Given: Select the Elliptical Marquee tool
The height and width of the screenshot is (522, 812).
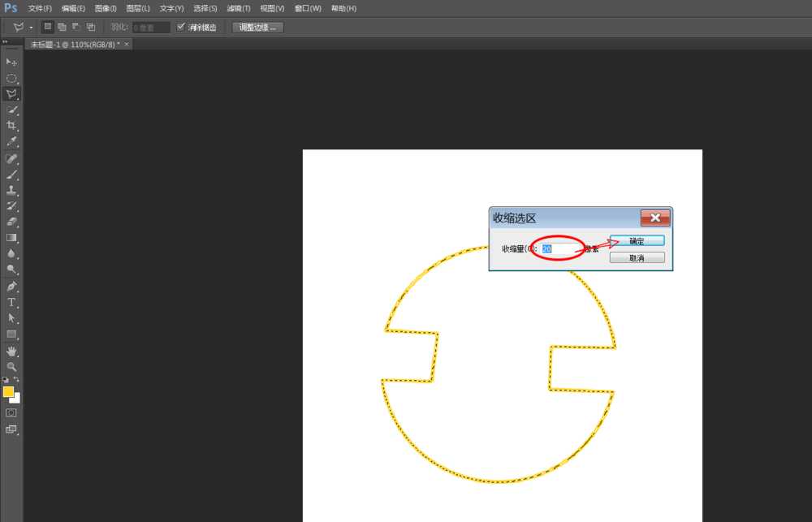Looking at the screenshot, I should [x=11, y=79].
